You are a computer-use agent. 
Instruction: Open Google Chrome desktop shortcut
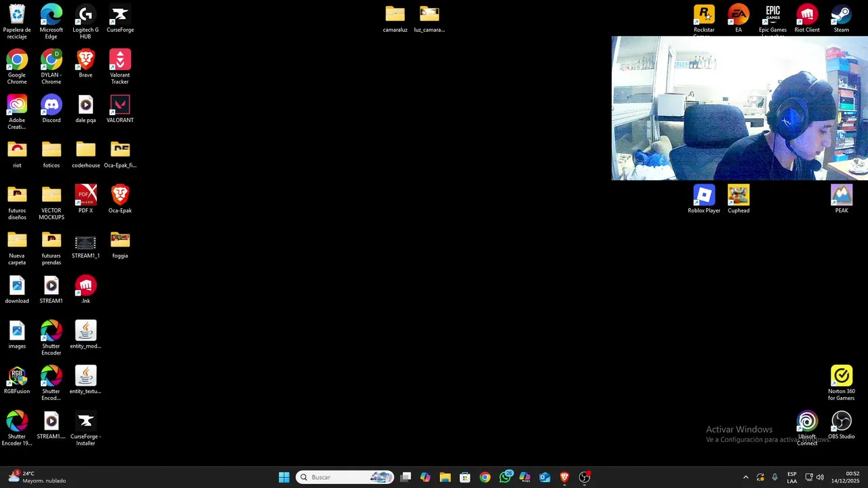(17, 67)
